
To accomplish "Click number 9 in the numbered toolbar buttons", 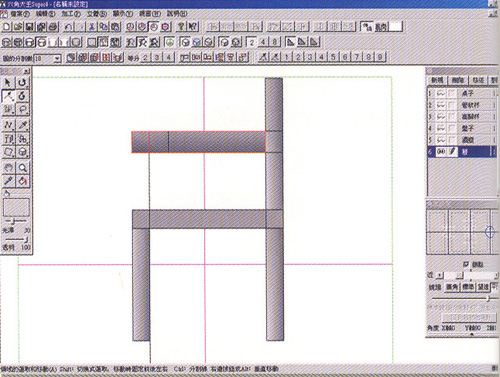I will click(x=380, y=57).
